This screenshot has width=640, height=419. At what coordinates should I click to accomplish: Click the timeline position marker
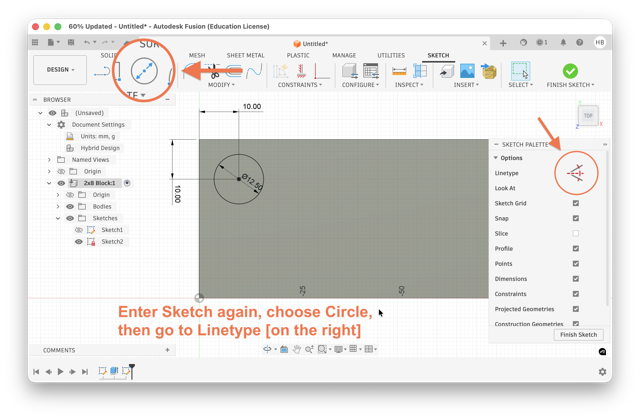pos(132,371)
